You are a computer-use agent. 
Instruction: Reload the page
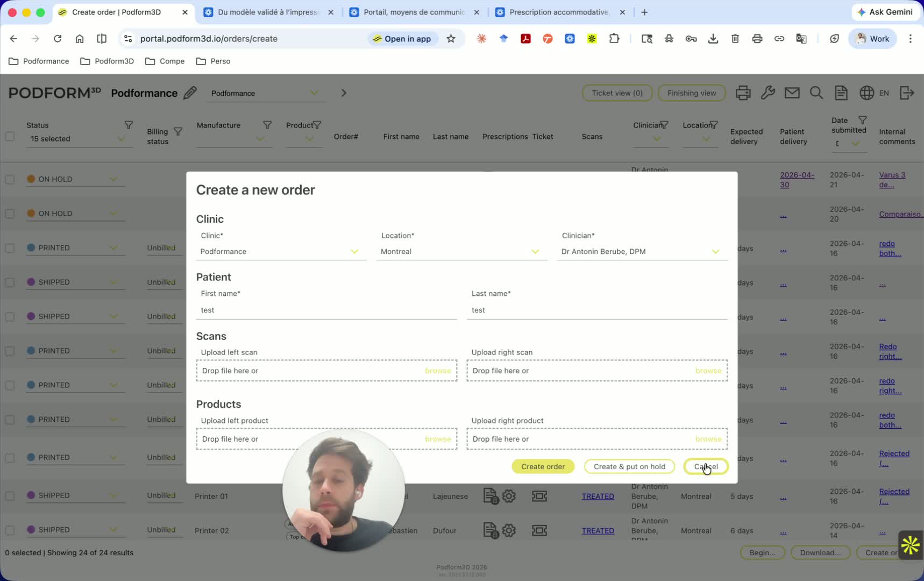pyautogui.click(x=58, y=39)
